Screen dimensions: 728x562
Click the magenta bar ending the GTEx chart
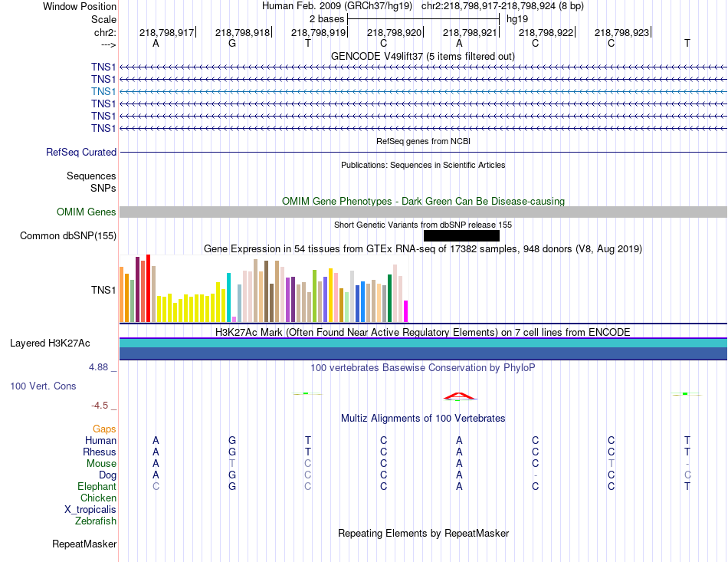[x=406, y=311]
